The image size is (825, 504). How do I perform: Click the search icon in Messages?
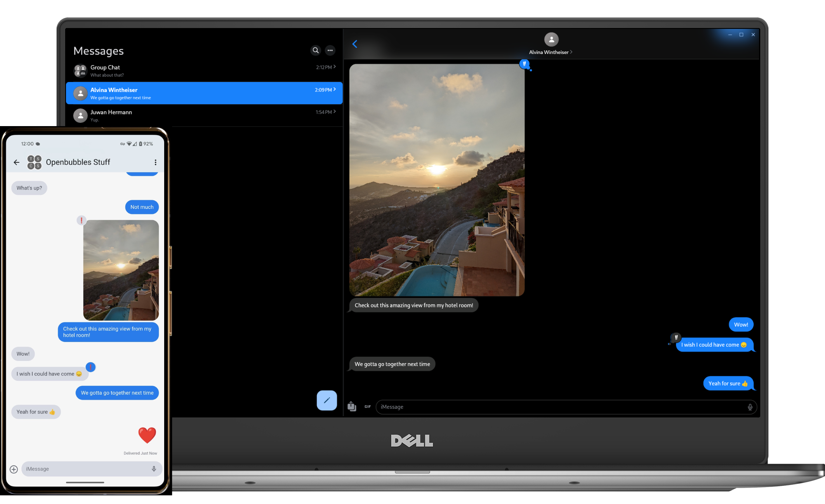coord(315,50)
